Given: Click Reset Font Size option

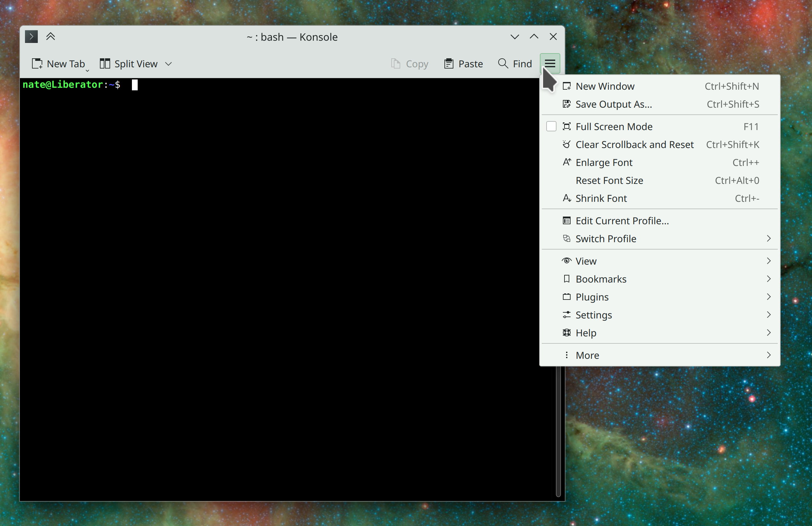Looking at the screenshot, I should coord(609,180).
